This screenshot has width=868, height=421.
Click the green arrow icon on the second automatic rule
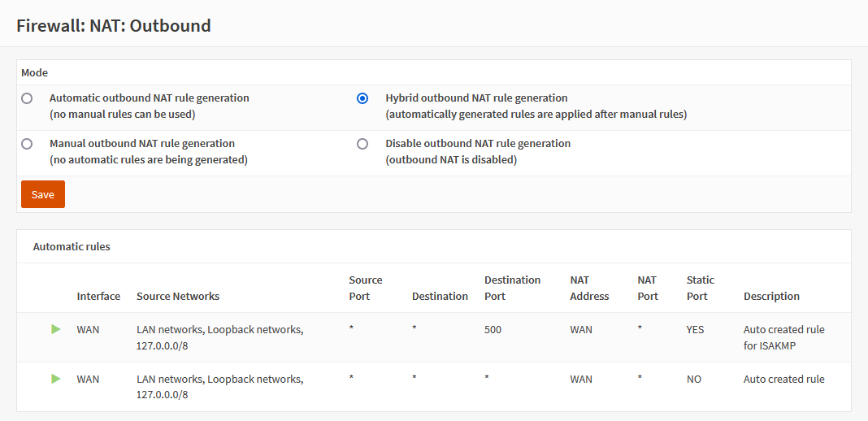[x=55, y=379]
